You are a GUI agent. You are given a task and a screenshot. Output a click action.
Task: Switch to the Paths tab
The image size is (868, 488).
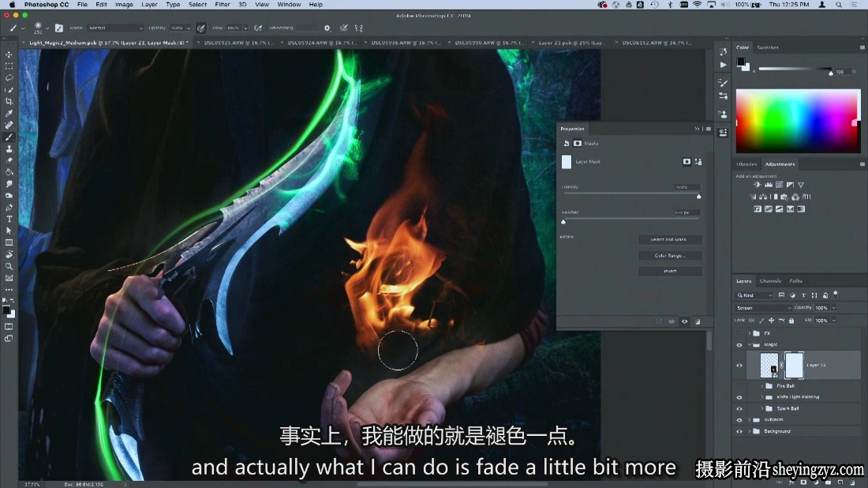(x=795, y=281)
